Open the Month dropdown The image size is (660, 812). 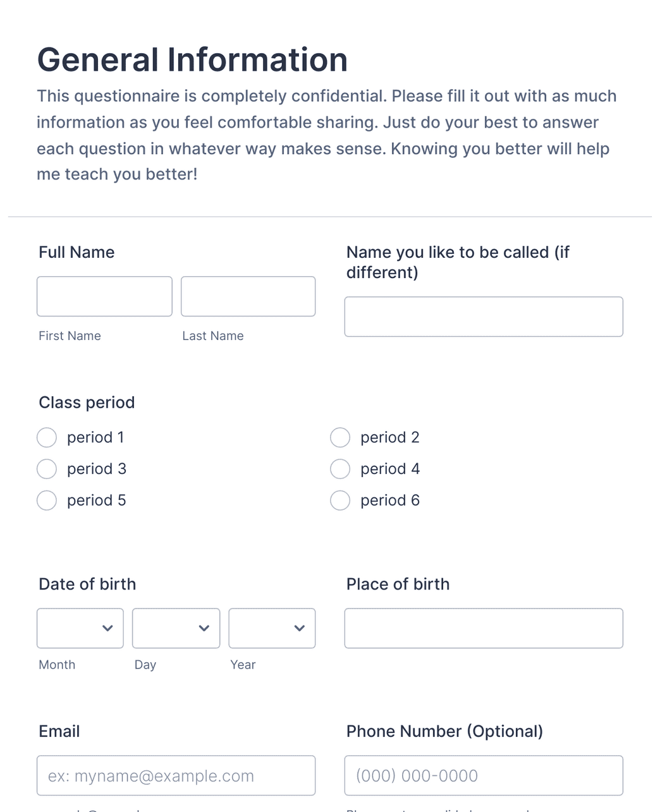tap(80, 628)
